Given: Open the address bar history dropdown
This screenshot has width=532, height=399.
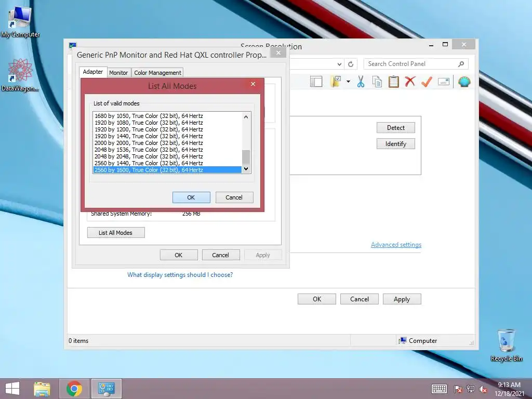Looking at the screenshot, I should [339, 64].
